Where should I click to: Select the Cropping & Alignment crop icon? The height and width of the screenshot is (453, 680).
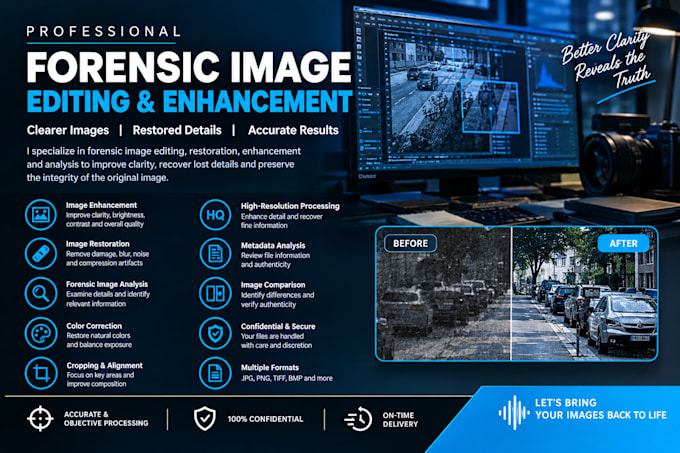pos(41,373)
